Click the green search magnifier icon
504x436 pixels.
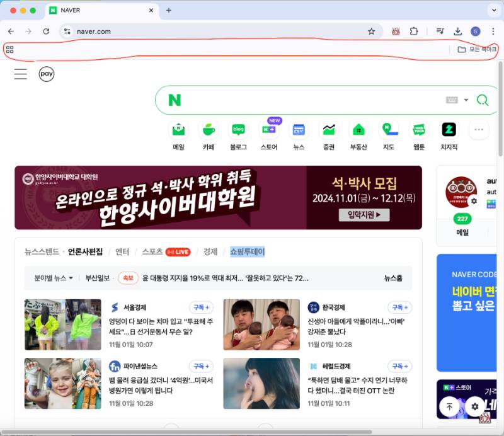tap(483, 100)
